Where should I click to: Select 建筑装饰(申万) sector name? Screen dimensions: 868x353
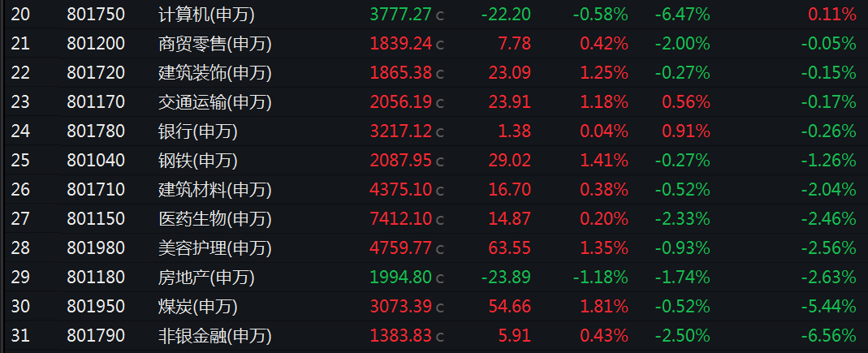(x=215, y=73)
